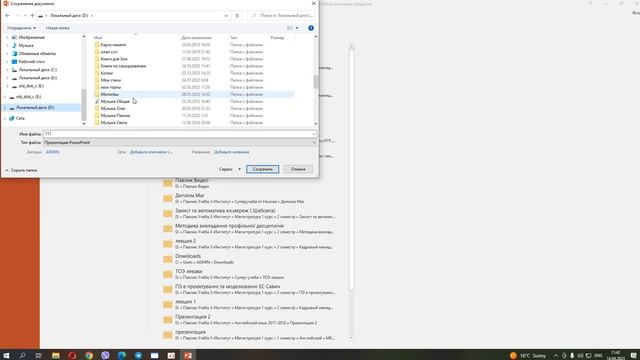Collapse folders with Скрыть папки
The height and width of the screenshot is (360, 640).
tap(21, 170)
